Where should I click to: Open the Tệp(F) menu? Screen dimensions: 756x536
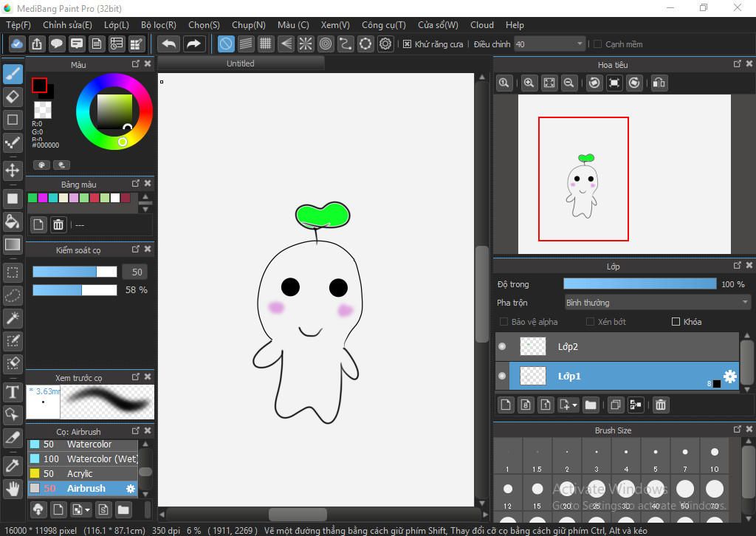(x=18, y=25)
